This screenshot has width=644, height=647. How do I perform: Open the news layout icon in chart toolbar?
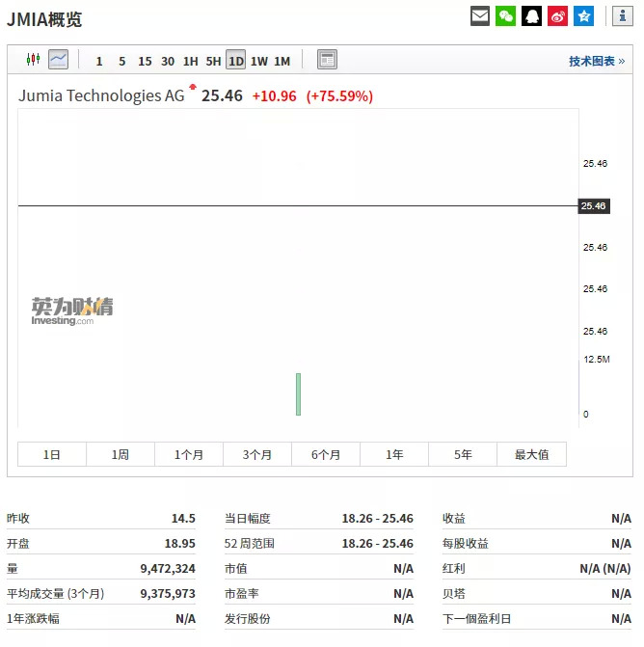tap(327, 60)
